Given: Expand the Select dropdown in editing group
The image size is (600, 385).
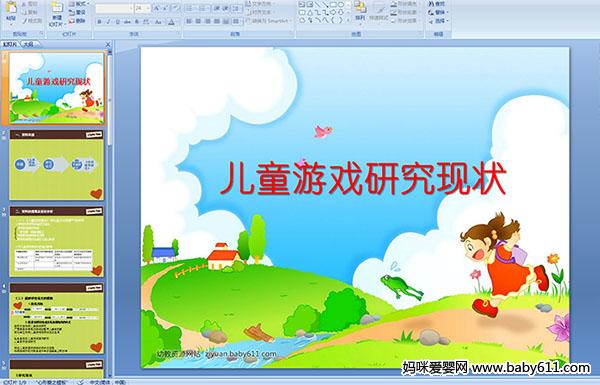Looking at the screenshot, I should pyautogui.click(x=438, y=21).
